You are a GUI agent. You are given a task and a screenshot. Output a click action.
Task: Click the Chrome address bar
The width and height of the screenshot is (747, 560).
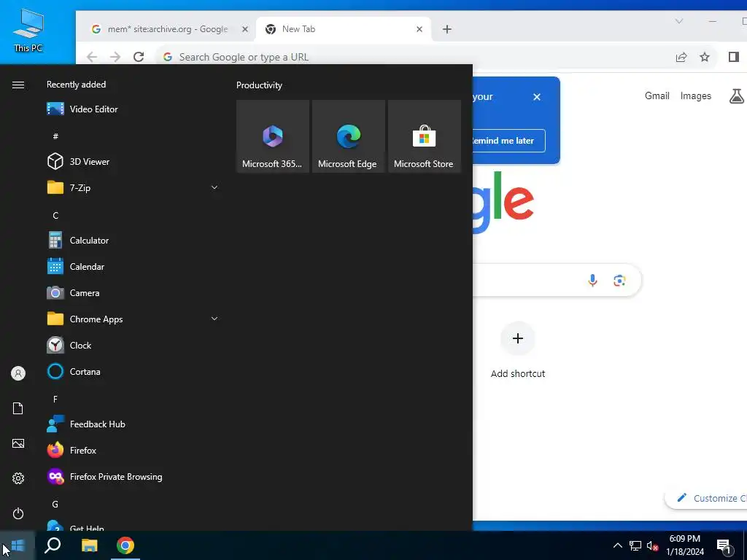tap(414, 57)
